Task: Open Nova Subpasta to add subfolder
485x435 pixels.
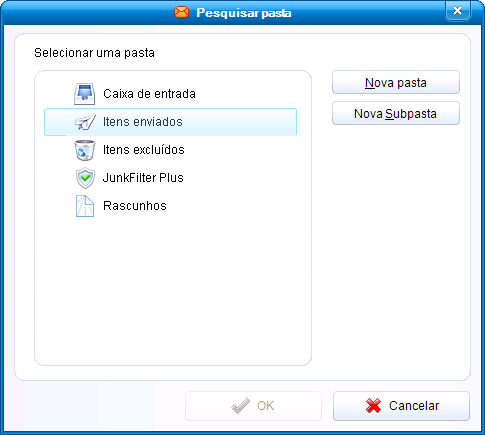Action: (396, 113)
